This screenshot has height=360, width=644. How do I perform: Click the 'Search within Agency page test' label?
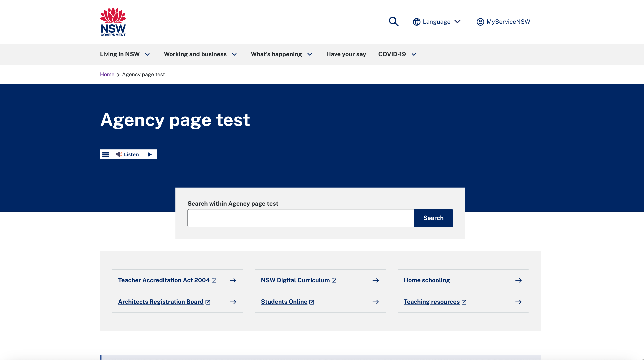tap(233, 204)
